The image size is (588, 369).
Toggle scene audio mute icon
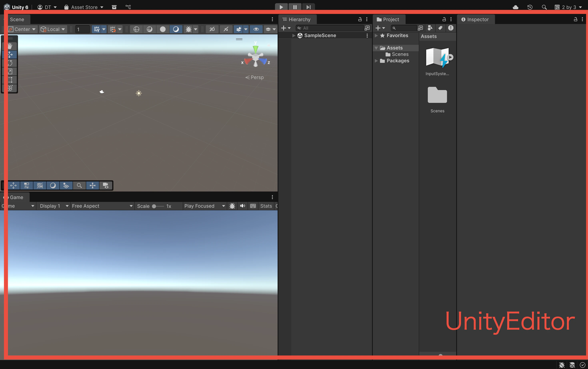(226, 29)
